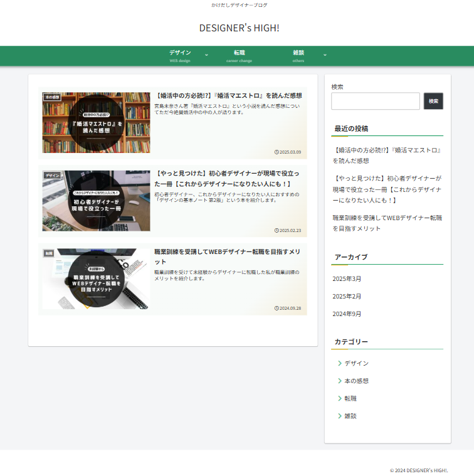474x476 pixels.
Task: Open the 本の感想 category in sidebar
Action: (x=356, y=381)
